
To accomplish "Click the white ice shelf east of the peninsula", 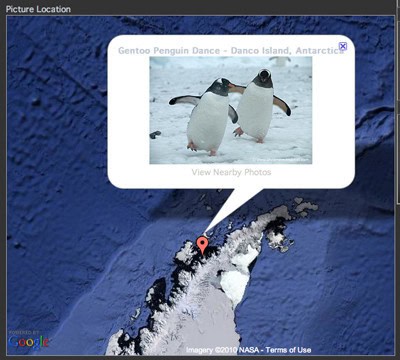I will [x=235, y=284].
